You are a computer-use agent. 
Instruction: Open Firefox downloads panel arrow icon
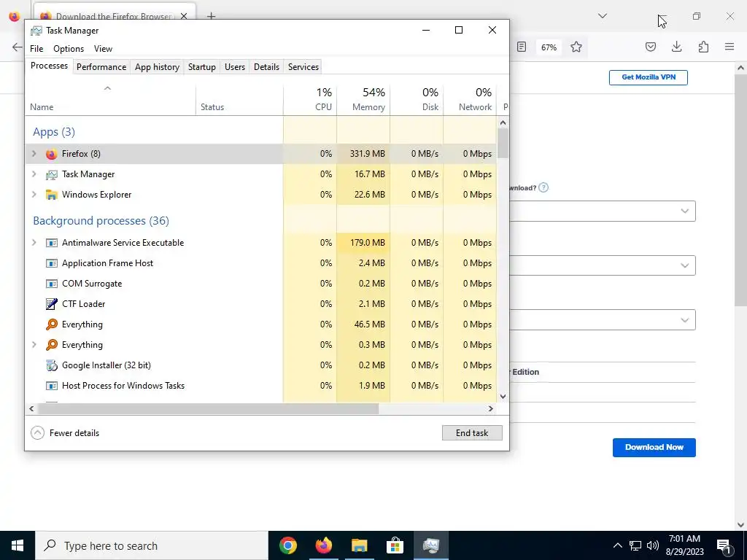point(676,47)
